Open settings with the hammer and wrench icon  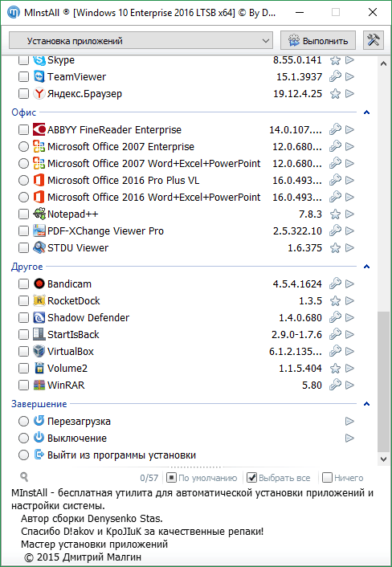[374, 40]
